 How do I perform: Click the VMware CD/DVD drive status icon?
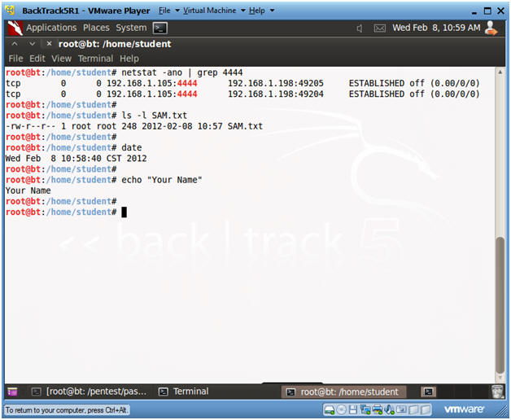341,409
